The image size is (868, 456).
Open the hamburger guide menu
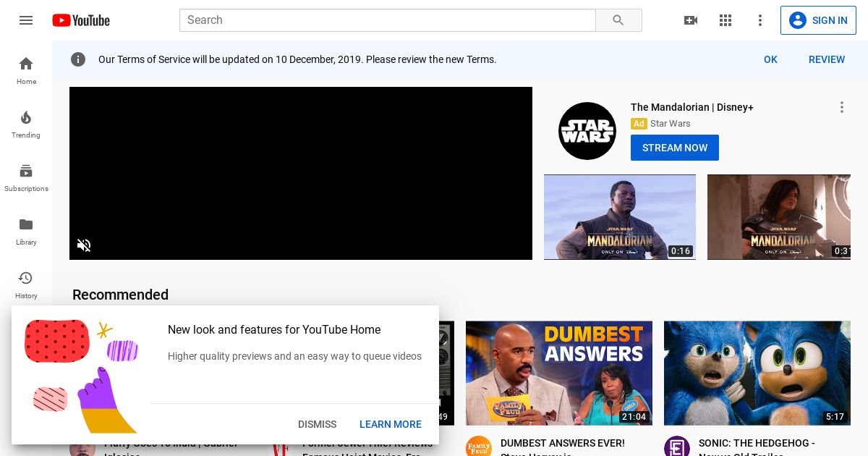click(26, 20)
